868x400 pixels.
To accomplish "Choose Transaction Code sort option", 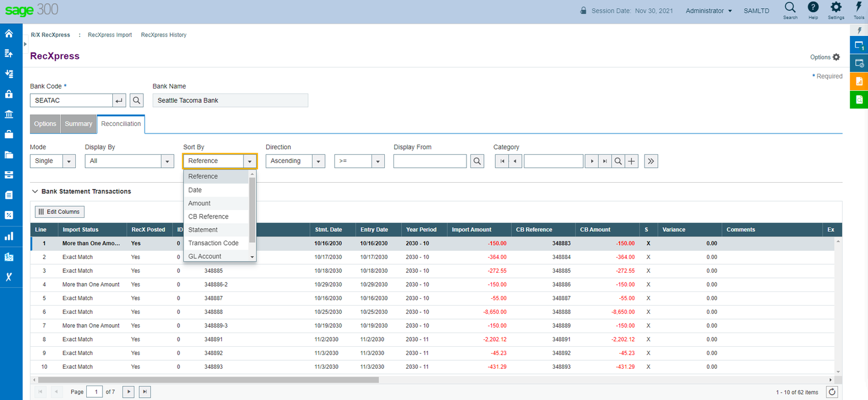I will click(x=216, y=243).
